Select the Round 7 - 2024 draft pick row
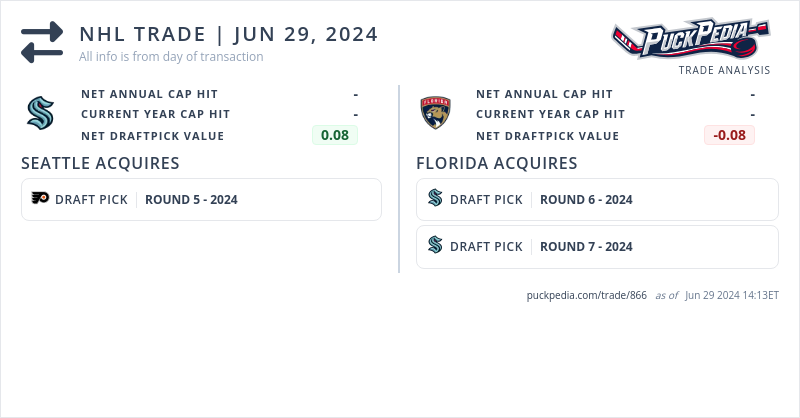800x418 pixels. [597, 246]
